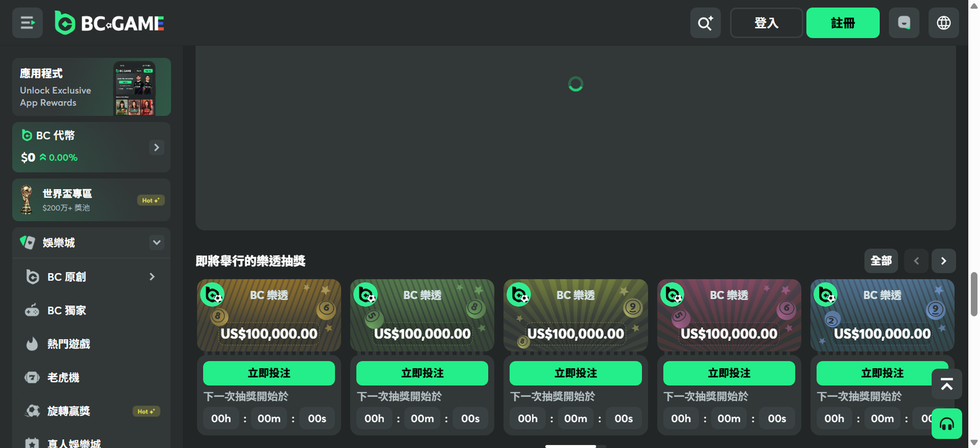The width and height of the screenshot is (980, 448).
Task: Open the BC 代幣 token details arrow
Action: click(156, 147)
